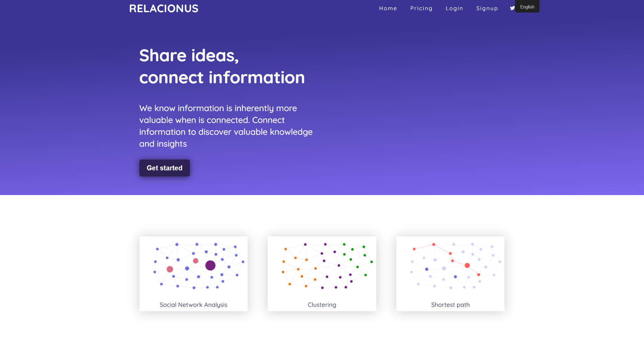This screenshot has height=338, width=644.
Task: Click the 'Social Network Analysis' caption
Action: click(x=194, y=305)
